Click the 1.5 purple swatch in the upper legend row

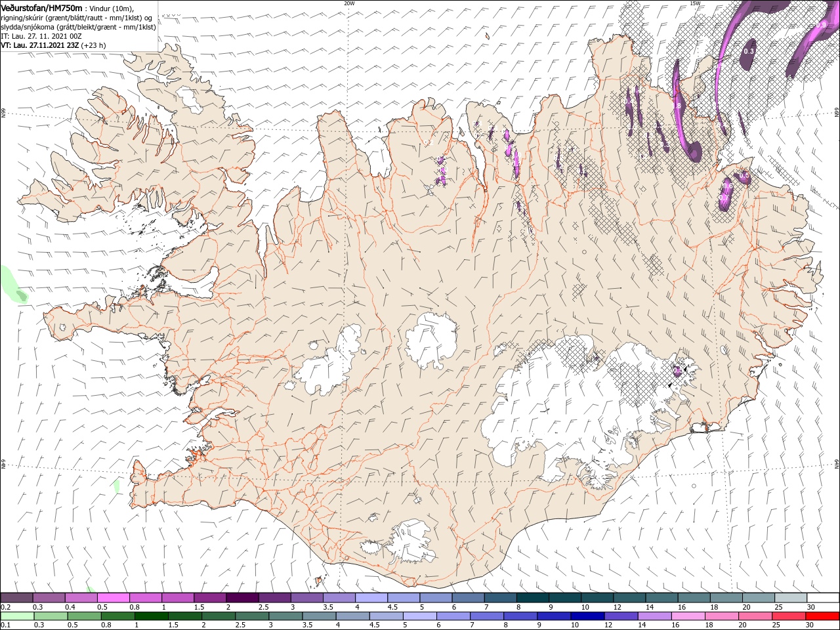pyautogui.click(x=210, y=598)
